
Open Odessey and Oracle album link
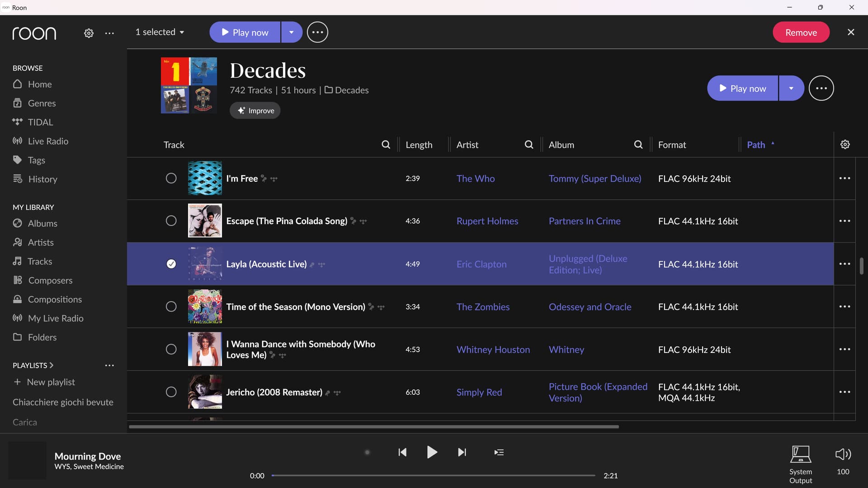tap(590, 306)
